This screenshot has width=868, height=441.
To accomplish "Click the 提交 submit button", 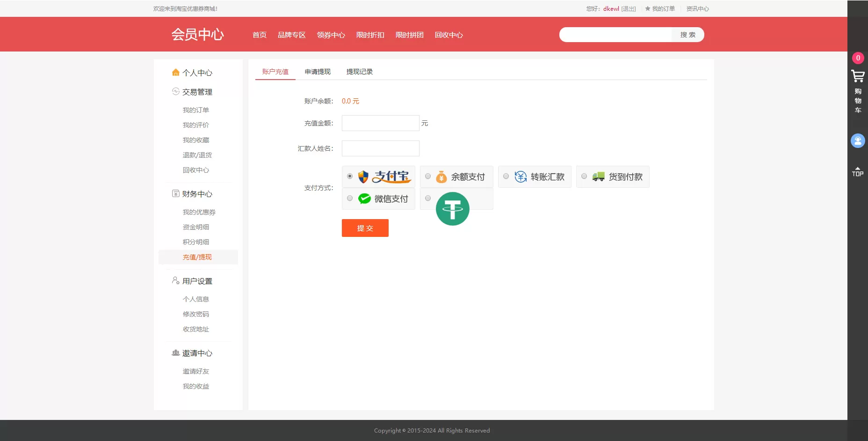I will click(365, 228).
